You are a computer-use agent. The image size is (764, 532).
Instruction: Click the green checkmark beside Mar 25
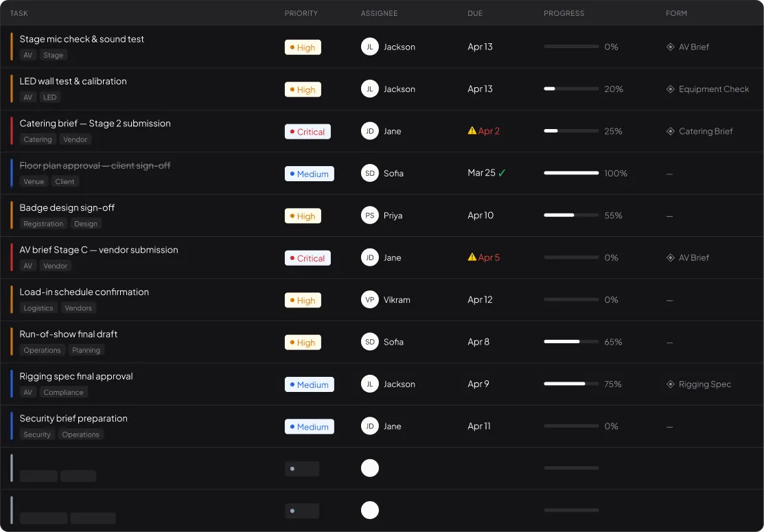tap(502, 173)
